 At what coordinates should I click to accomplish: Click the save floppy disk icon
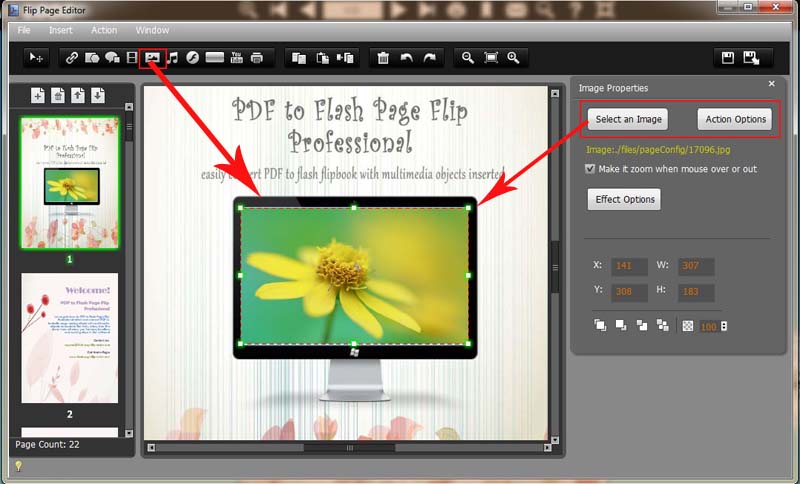pyautogui.click(x=728, y=58)
